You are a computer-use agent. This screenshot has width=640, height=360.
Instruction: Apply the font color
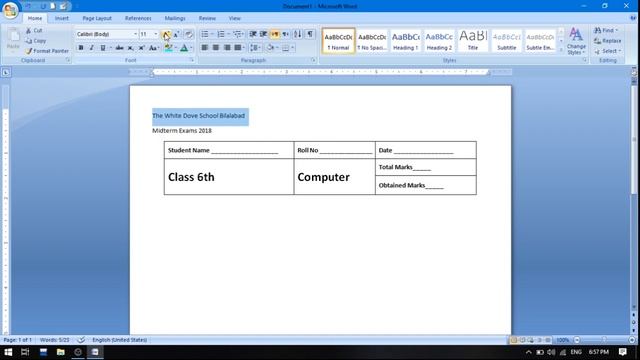point(184,48)
